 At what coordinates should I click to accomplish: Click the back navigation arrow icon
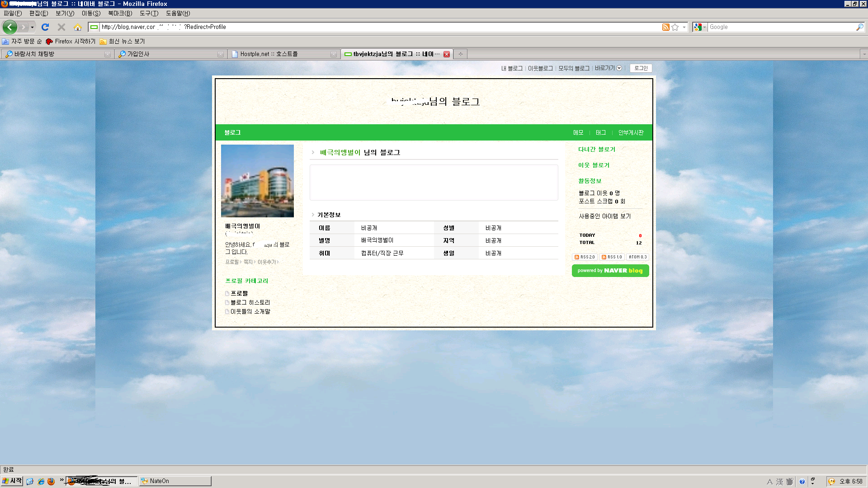coord(9,27)
